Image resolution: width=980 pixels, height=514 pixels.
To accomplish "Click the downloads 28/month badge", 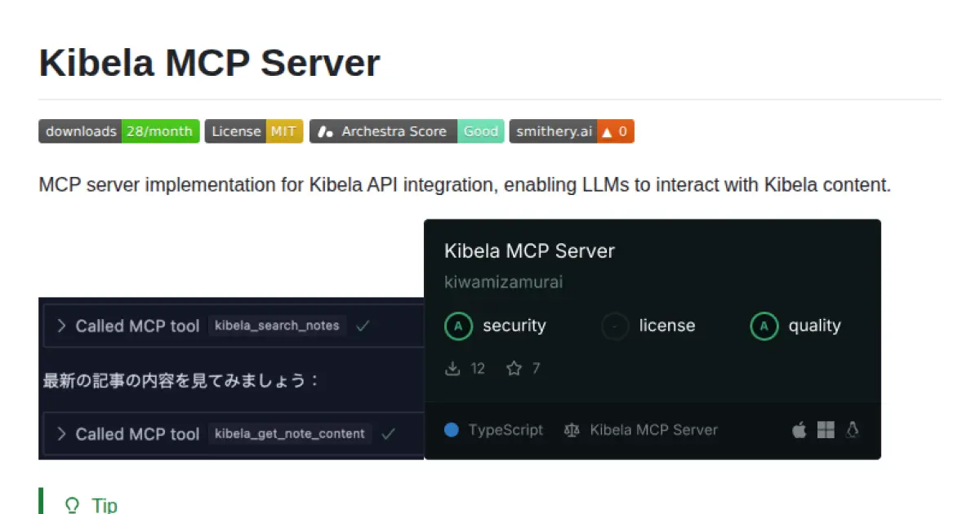I will point(118,131).
